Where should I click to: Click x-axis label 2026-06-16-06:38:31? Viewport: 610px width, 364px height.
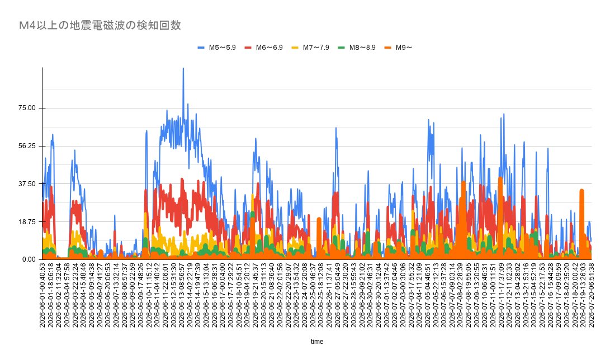coord(214,295)
